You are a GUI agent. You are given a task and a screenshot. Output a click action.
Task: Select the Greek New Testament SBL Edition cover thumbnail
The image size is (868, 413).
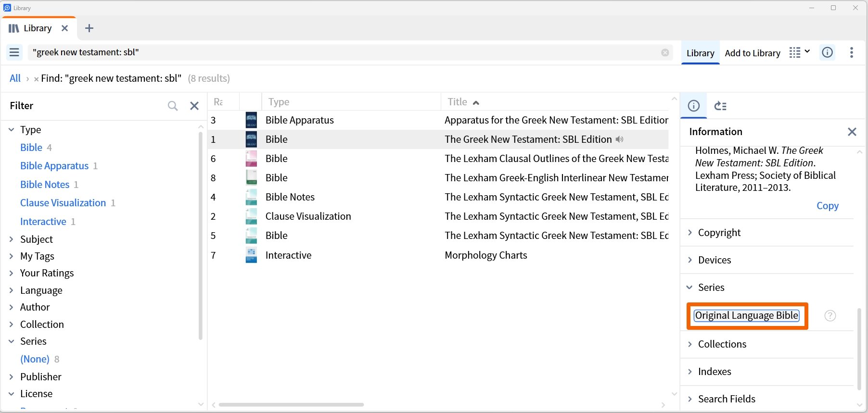click(251, 139)
